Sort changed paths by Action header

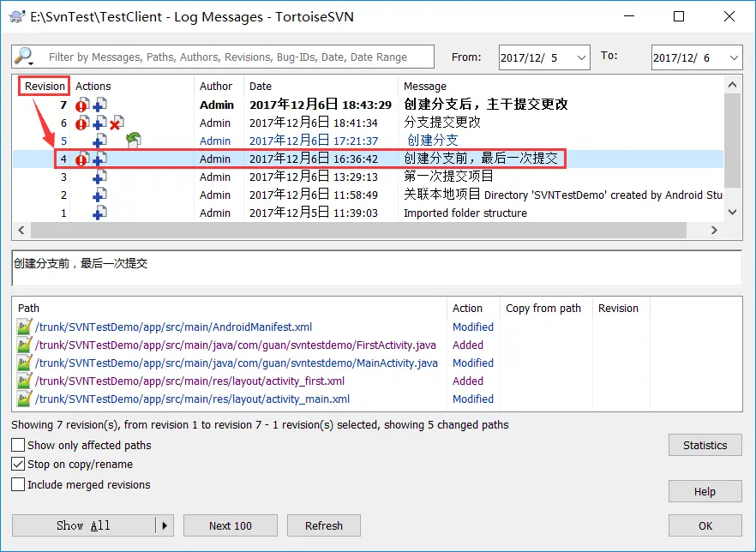click(x=467, y=308)
